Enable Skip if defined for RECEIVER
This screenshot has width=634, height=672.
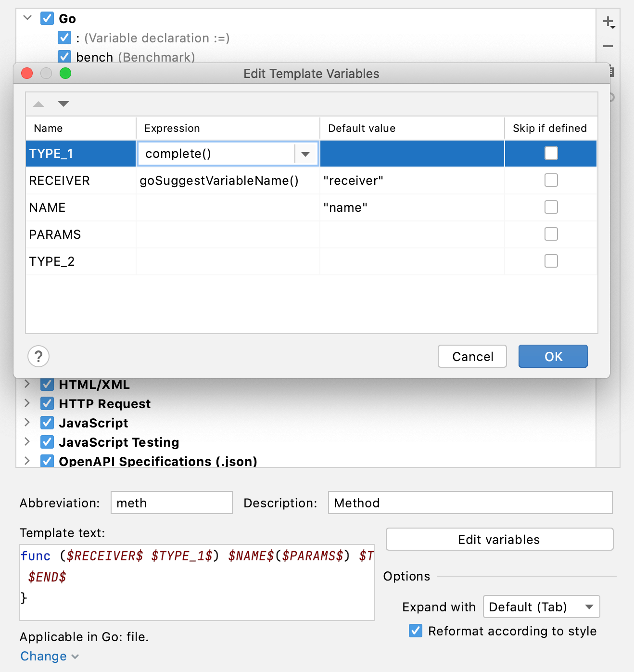550,180
